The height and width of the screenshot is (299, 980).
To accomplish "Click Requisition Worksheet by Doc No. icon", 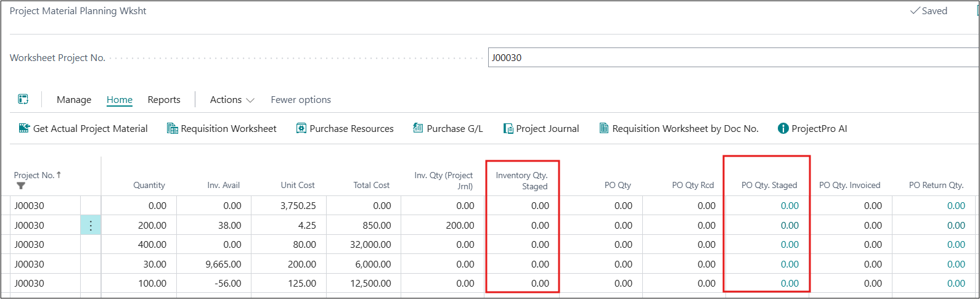I will click(604, 128).
